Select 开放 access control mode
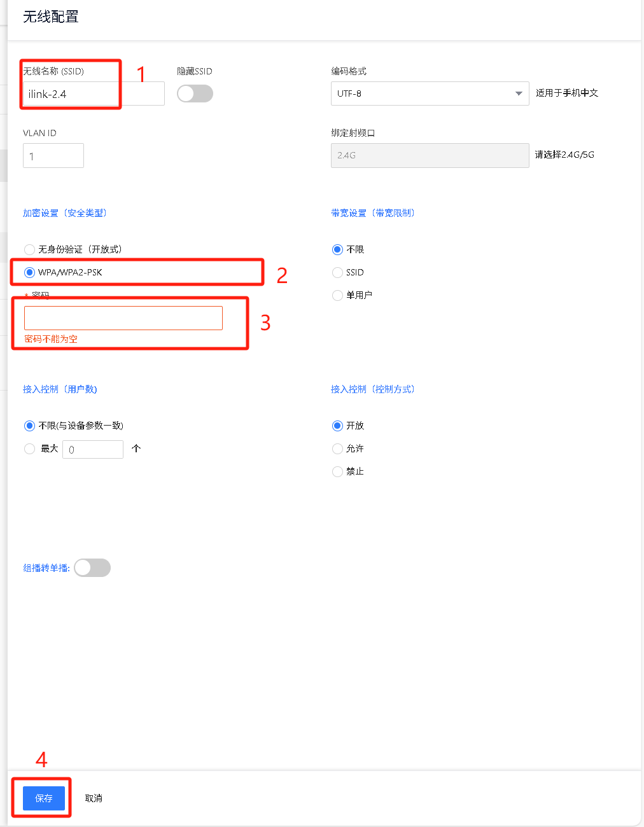The image size is (644, 827). click(338, 426)
